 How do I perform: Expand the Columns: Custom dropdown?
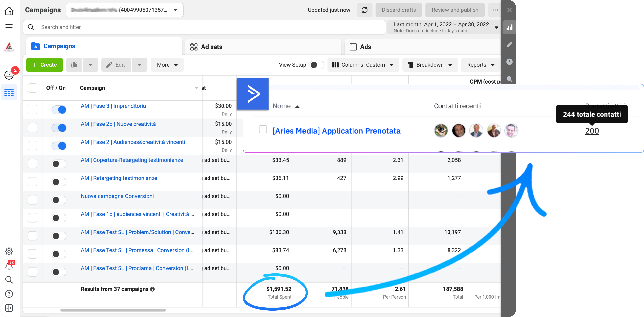coord(363,65)
